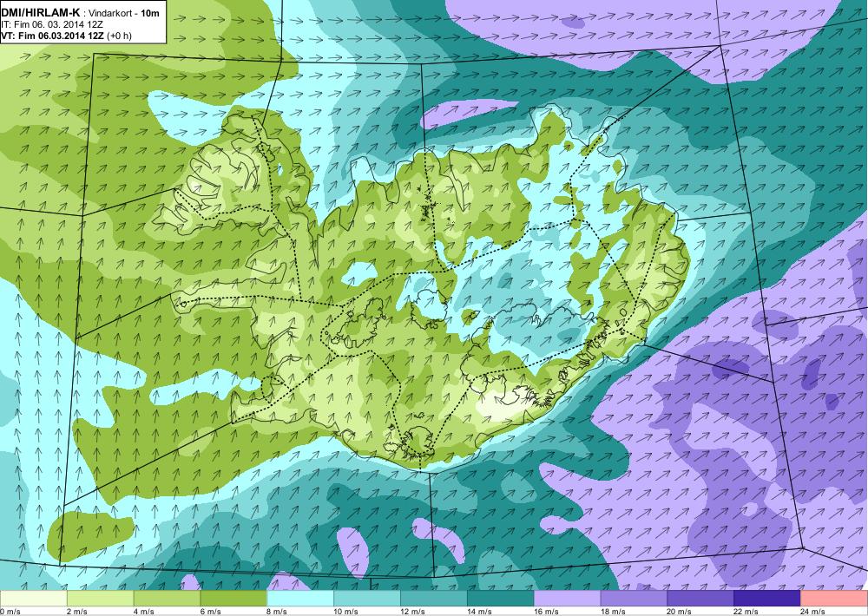Pick the lavender 16–18 m/s legend swatch
Viewport: 868px width, 616px height.
click(x=568, y=599)
